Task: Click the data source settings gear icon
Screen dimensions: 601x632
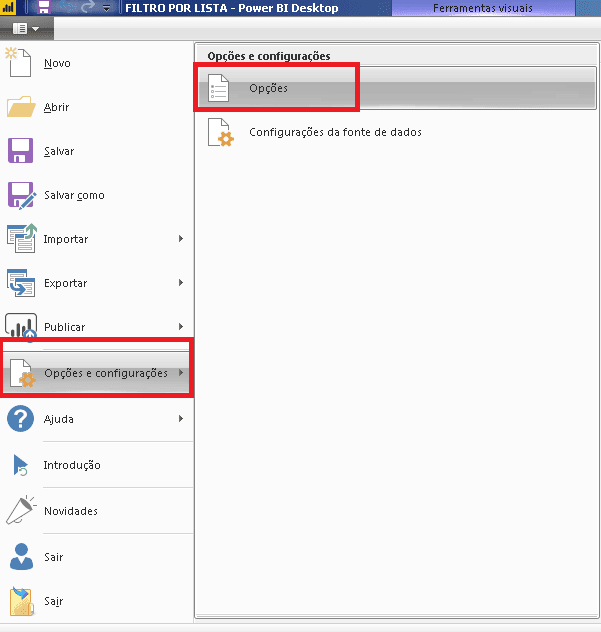Action: [x=220, y=132]
